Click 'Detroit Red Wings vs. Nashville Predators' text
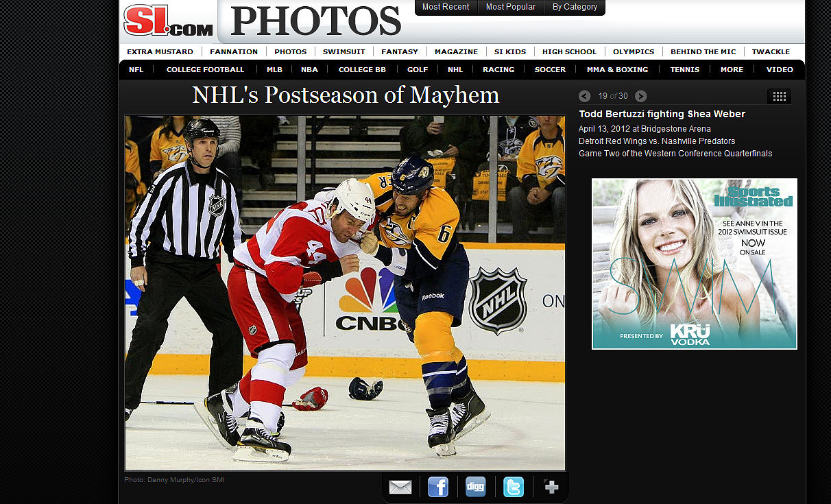This screenshot has height=504, width=831. [x=657, y=141]
